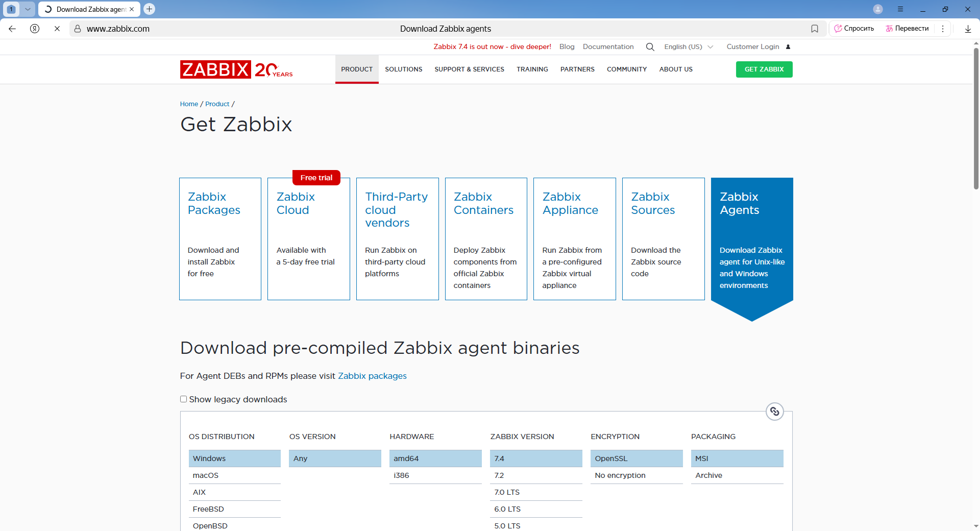
Task: Click the lock site info icon
Action: pos(78,29)
